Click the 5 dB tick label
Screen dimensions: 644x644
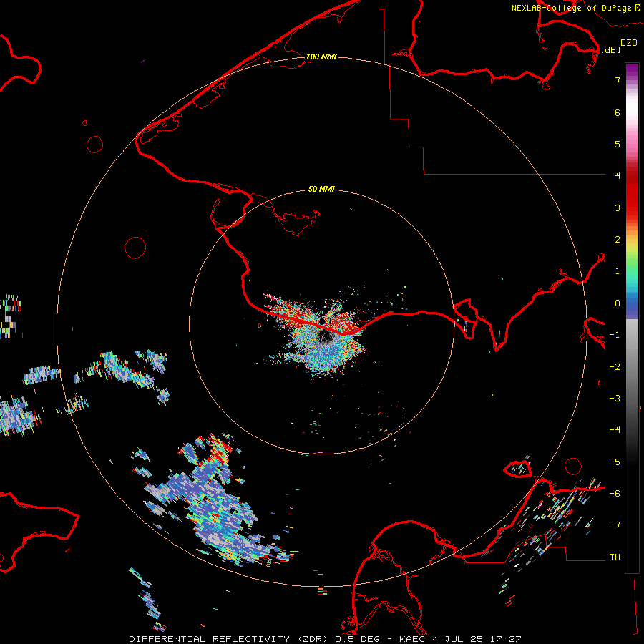(618, 144)
